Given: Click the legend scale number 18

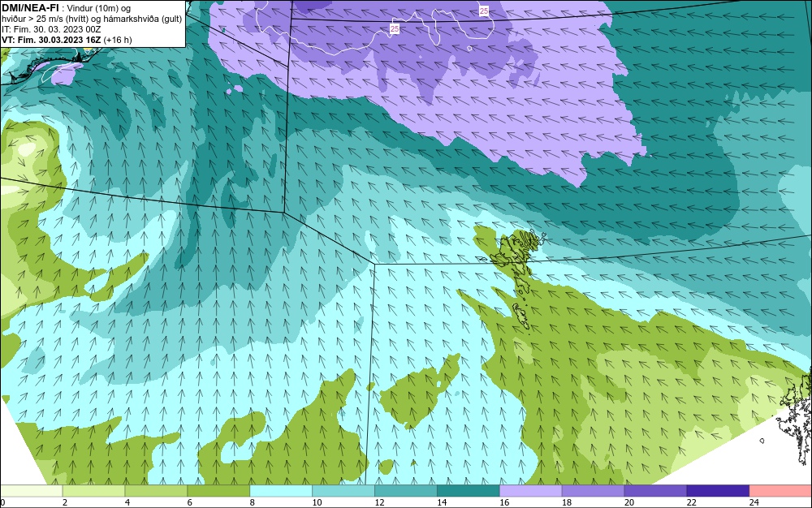Looking at the screenshot, I should click(x=567, y=502).
